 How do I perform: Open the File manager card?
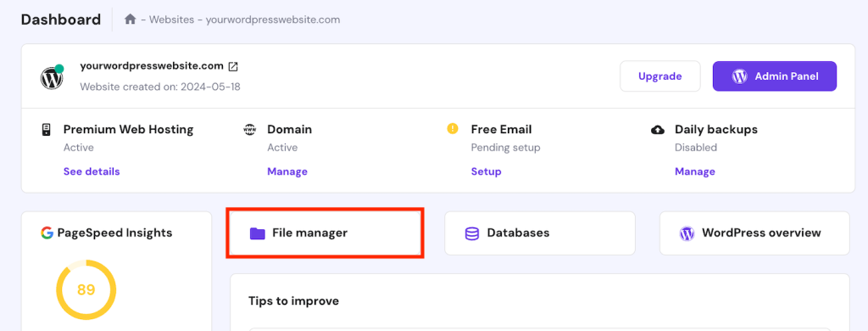pyautogui.click(x=325, y=233)
